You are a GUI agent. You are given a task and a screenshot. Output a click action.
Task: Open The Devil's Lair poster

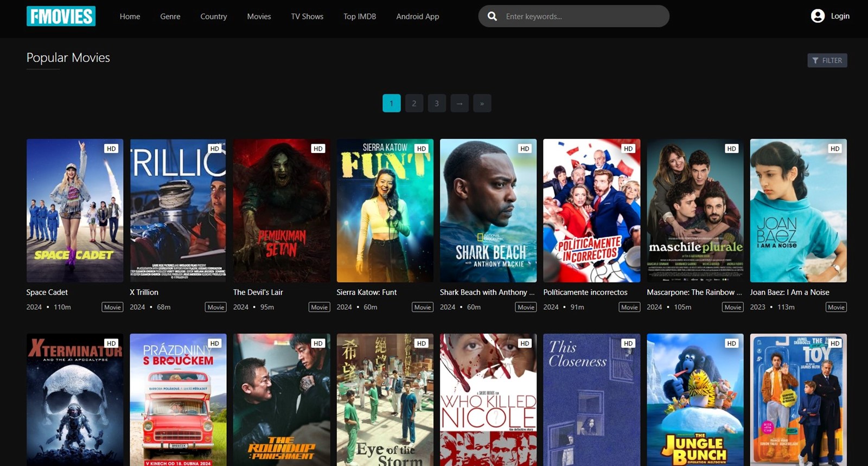282,210
